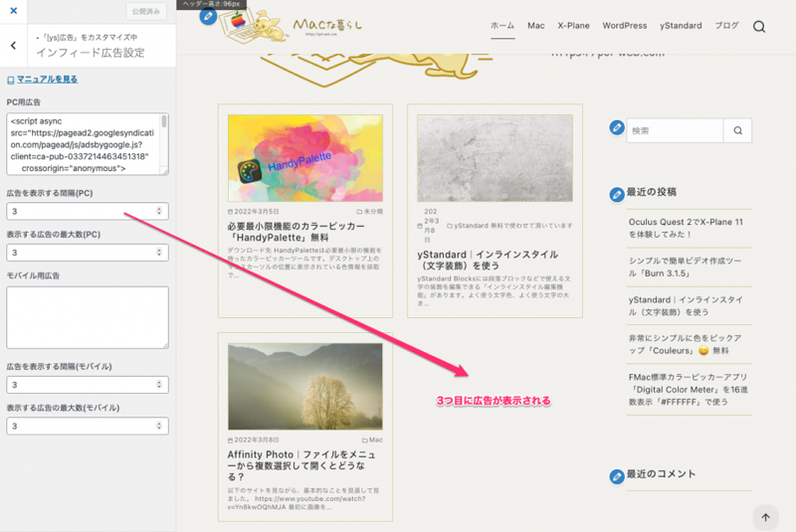Adjust the 広告を表示する間隔(PC) stepper arrows
Screen dimensions: 796x532
159,211
